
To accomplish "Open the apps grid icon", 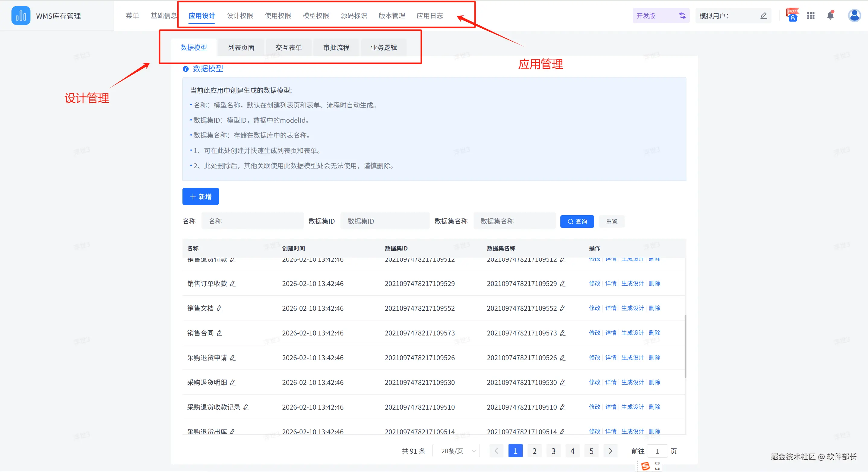I will pos(811,15).
